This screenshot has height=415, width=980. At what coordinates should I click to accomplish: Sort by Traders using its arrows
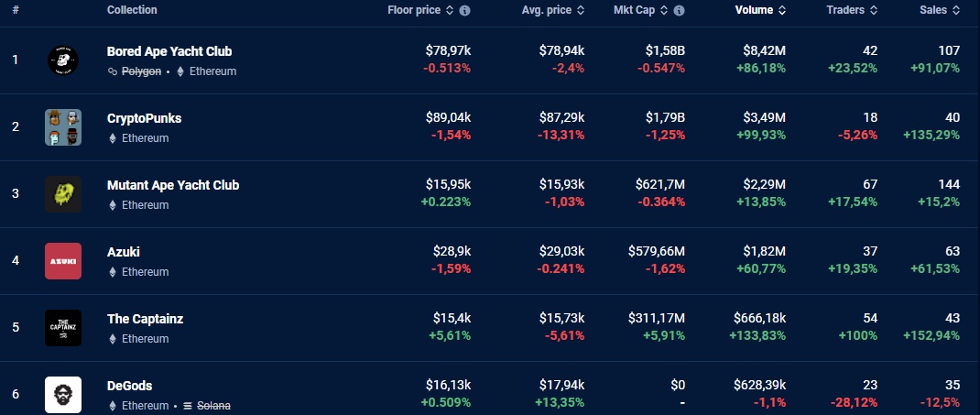click(873, 11)
